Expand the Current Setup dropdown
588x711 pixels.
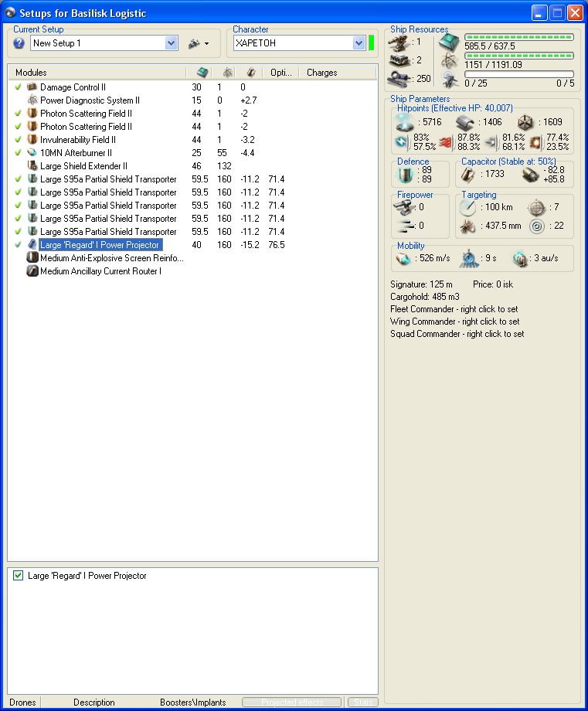pos(171,43)
